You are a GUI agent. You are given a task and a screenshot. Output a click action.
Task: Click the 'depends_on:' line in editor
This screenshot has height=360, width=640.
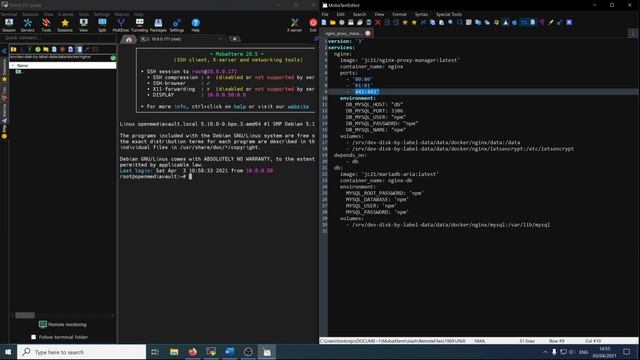coord(350,155)
